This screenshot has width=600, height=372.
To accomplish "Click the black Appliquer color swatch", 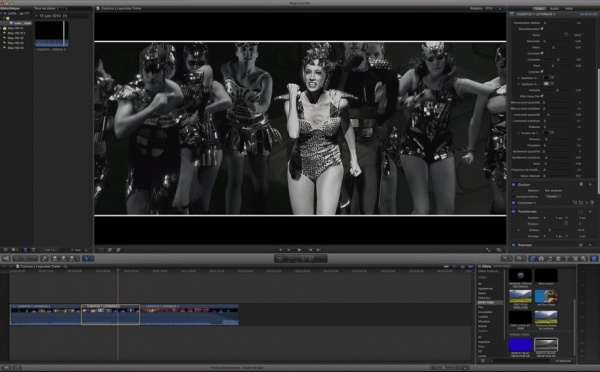I will (546, 78).
